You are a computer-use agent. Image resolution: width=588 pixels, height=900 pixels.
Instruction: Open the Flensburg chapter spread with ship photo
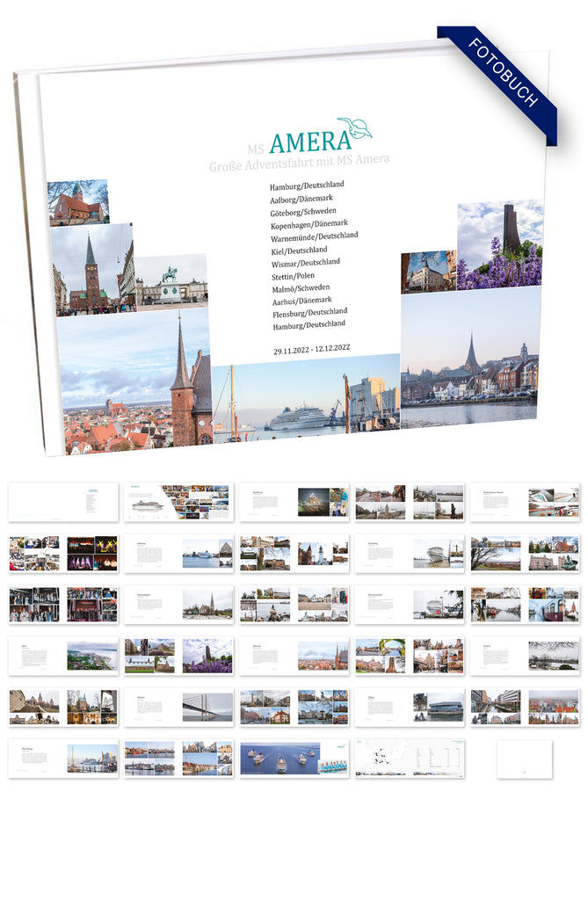[x=63, y=758]
